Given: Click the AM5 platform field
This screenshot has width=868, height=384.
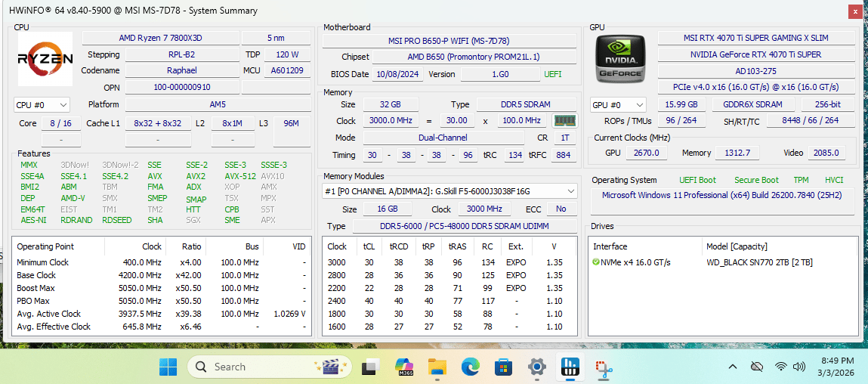Looking at the screenshot, I should pyautogui.click(x=218, y=104).
